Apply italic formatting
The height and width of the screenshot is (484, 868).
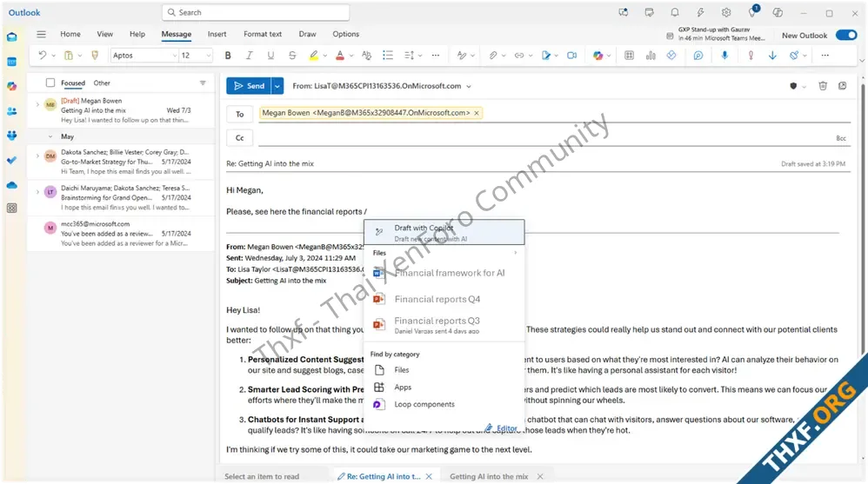(x=249, y=56)
